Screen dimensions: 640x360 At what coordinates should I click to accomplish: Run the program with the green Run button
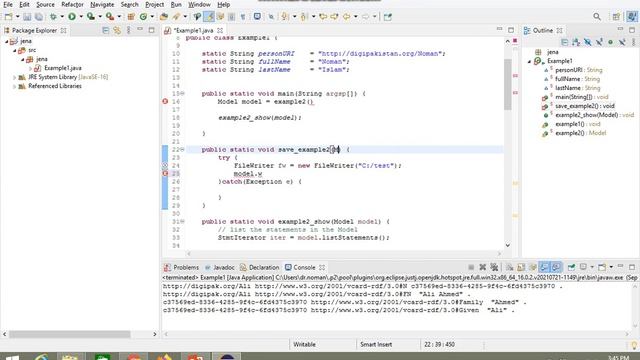[x=72, y=17]
